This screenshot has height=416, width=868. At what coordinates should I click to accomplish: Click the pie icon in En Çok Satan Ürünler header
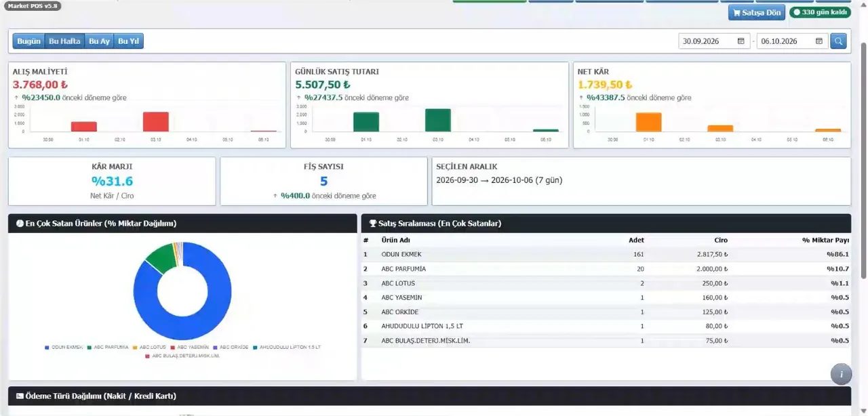tap(20, 224)
